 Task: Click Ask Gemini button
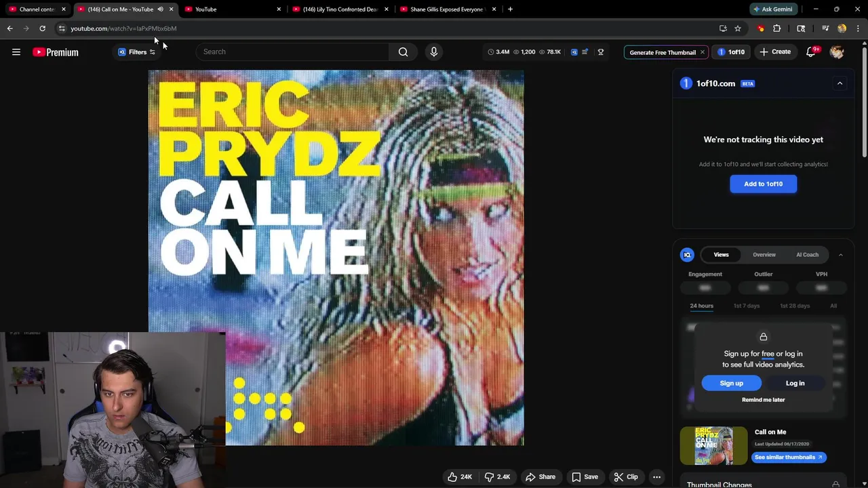pos(772,9)
